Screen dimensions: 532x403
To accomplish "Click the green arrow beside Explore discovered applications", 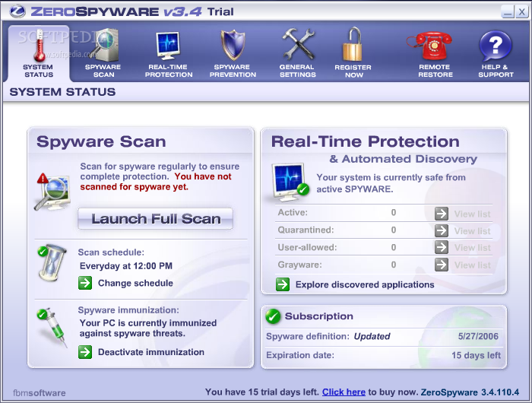I will 283,284.
